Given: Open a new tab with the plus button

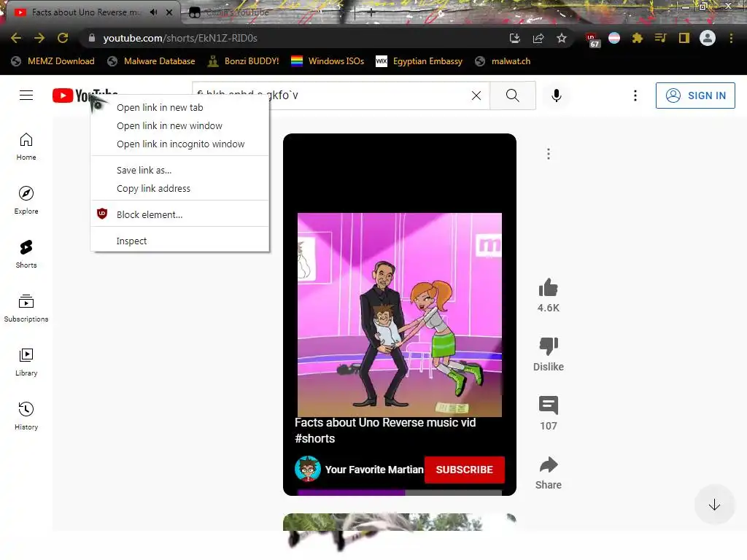Looking at the screenshot, I should [x=371, y=12].
